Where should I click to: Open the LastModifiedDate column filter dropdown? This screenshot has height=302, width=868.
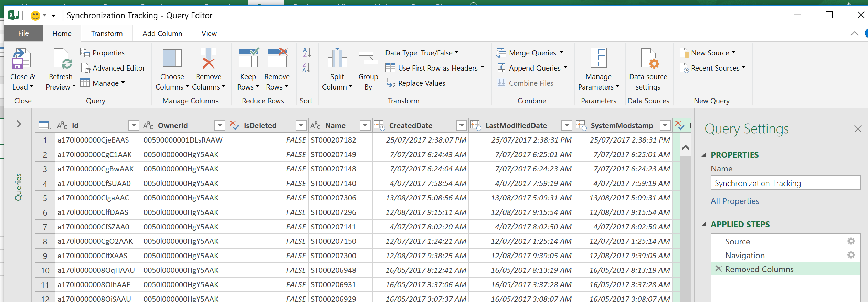567,126
